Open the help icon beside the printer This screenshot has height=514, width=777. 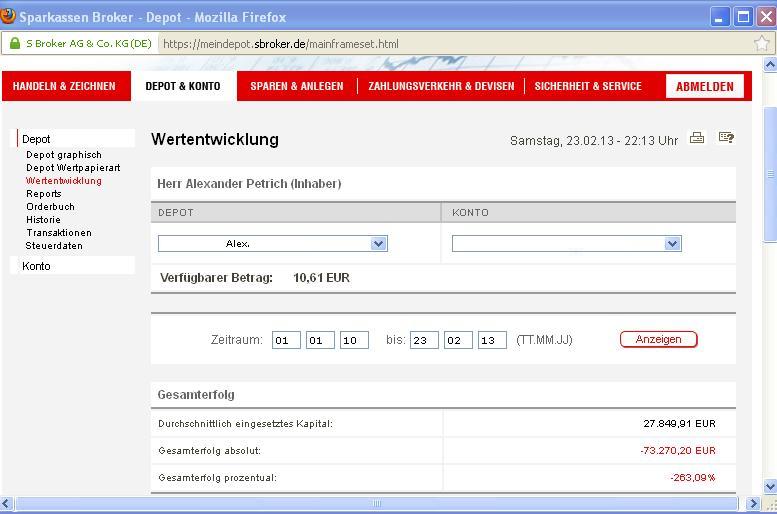pos(727,138)
